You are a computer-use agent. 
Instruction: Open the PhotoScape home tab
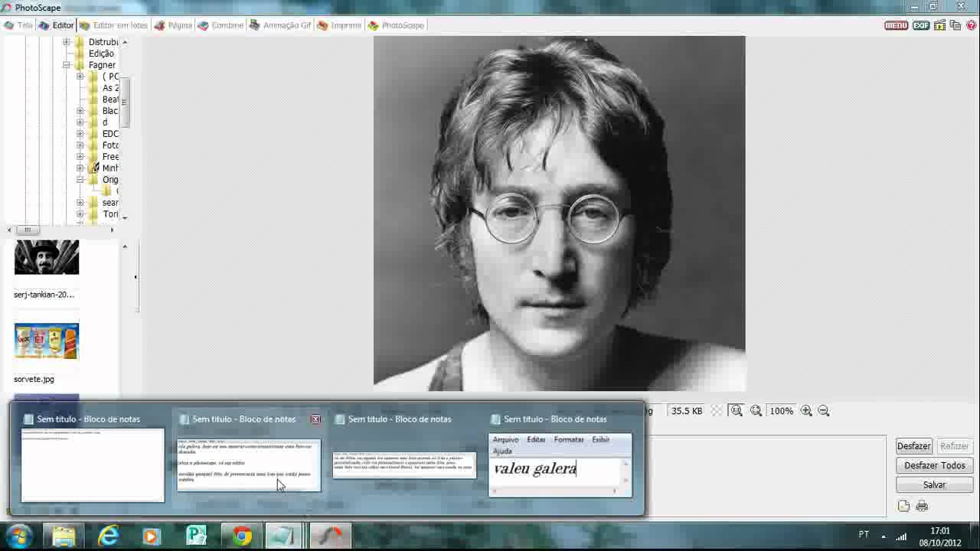396,25
